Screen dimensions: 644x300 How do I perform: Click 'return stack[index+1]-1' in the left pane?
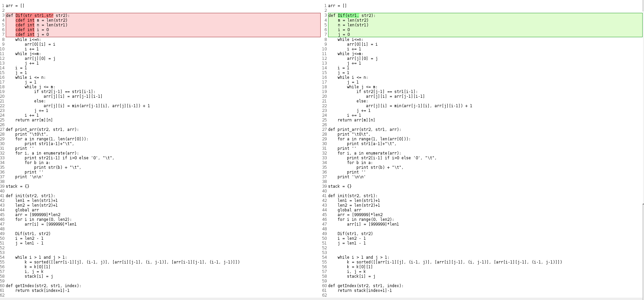(42, 291)
